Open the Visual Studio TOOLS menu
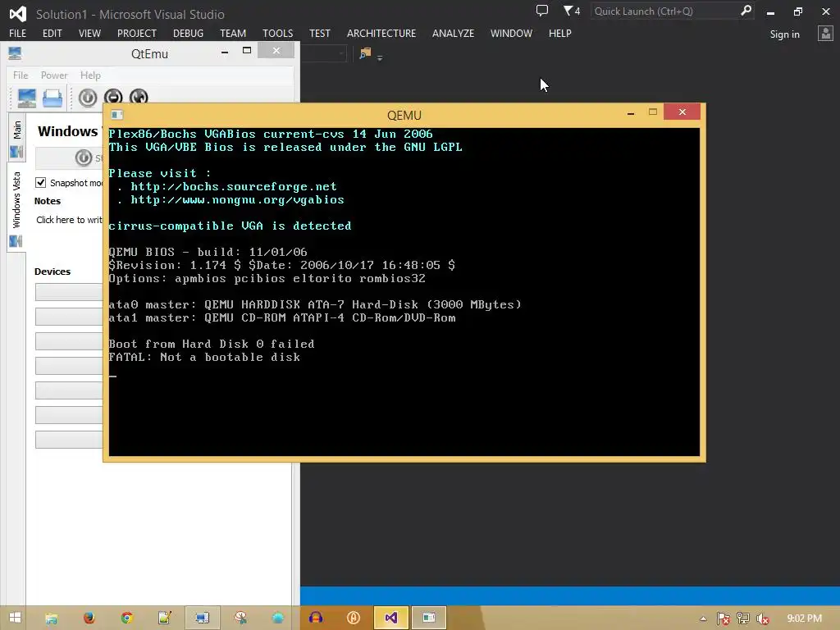Image resolution: width=840 pixels, height=630 pixels. [277, 33]
